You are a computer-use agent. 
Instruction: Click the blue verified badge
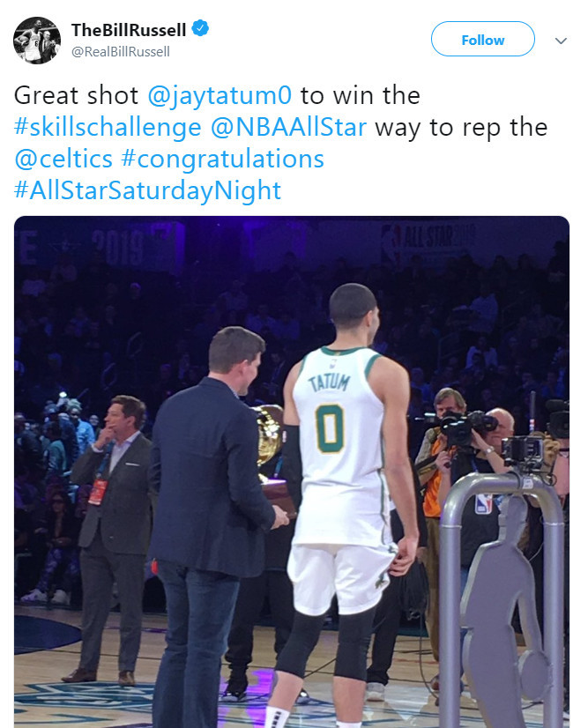tap(201, 30)
